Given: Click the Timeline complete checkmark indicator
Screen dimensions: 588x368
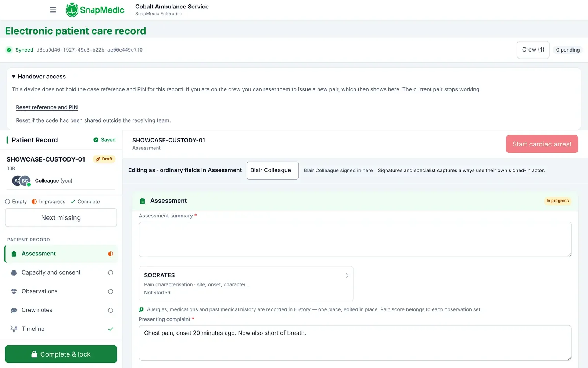Looking at the screenshot, I should pyautogui.click(x=111, y=329).
